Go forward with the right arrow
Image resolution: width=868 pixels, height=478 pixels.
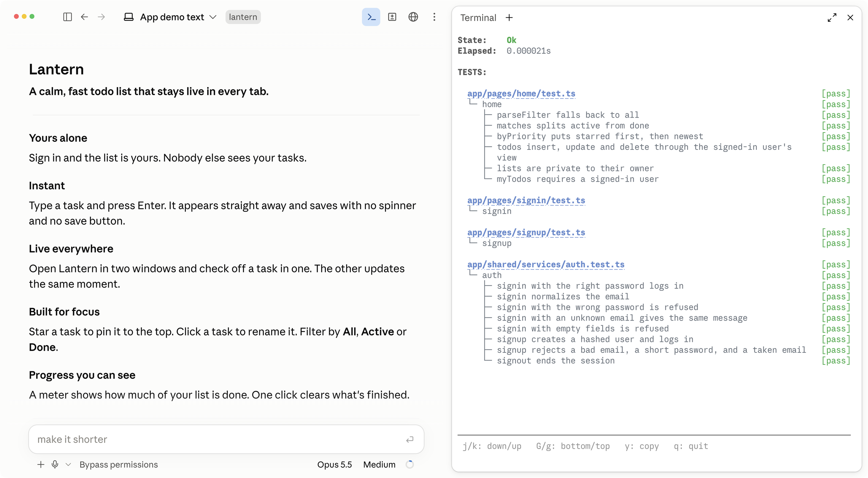coord(101,17)
